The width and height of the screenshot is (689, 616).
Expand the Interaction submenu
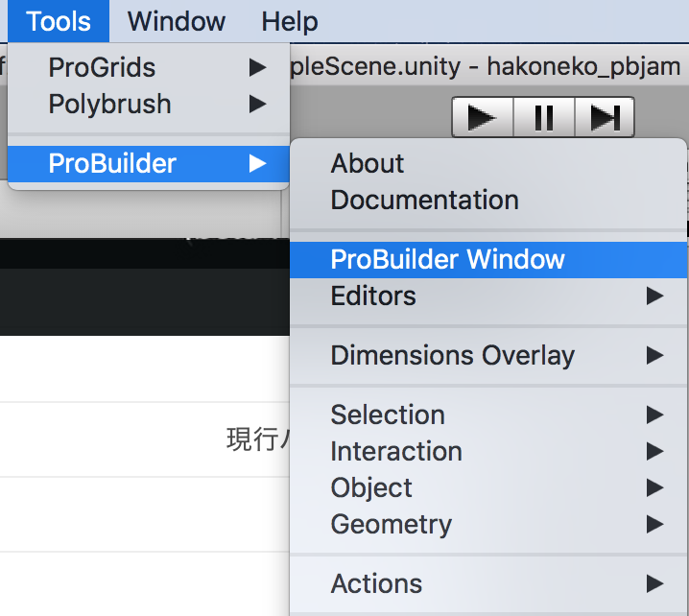pyautogui.click(x=488, y=451)
